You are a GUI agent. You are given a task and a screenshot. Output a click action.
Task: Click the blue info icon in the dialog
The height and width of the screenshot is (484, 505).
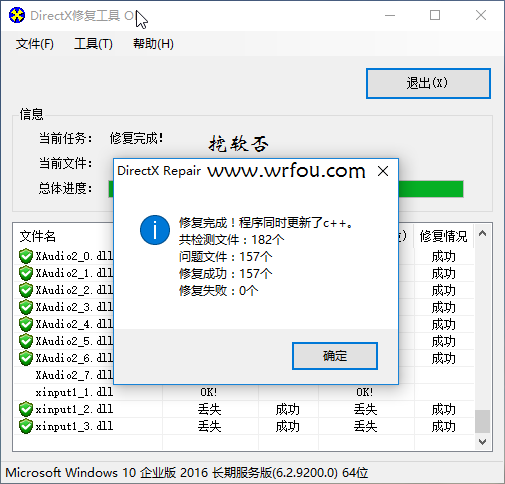[155, 230]
